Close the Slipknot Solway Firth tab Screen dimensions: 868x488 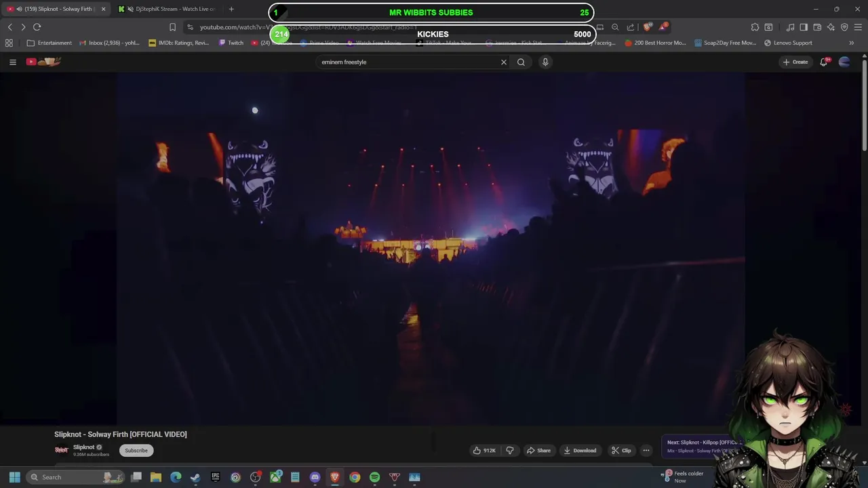click(103, 9)
